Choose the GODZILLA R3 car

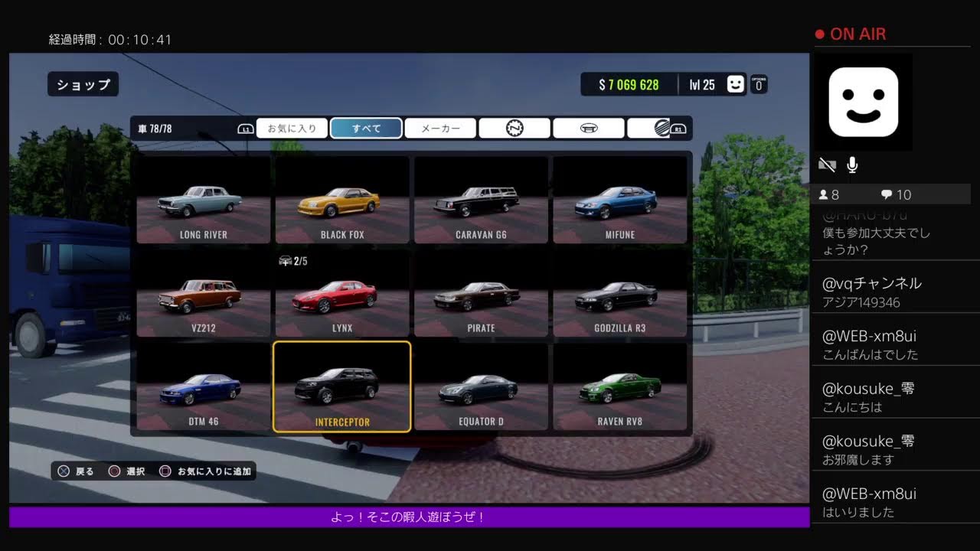(x=619, y=294)
